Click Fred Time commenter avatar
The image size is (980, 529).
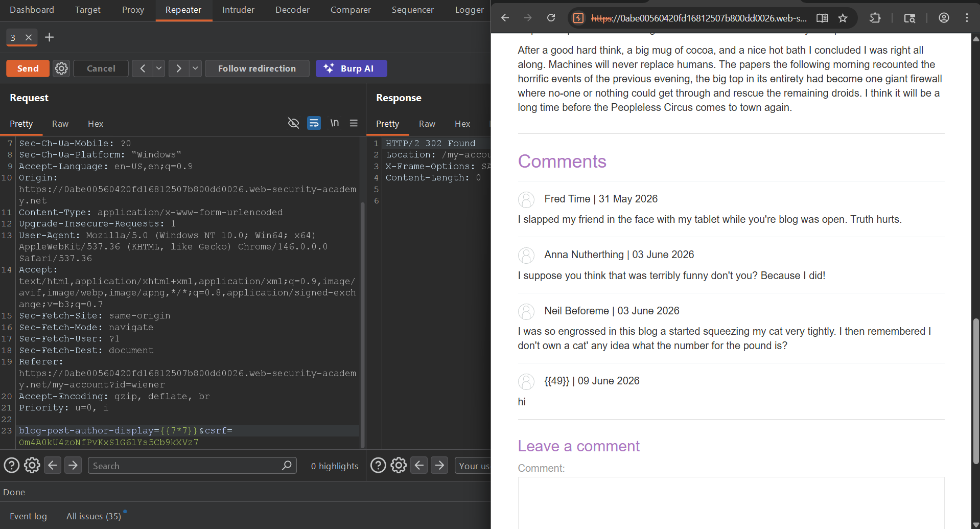click(x=526, y=199)
